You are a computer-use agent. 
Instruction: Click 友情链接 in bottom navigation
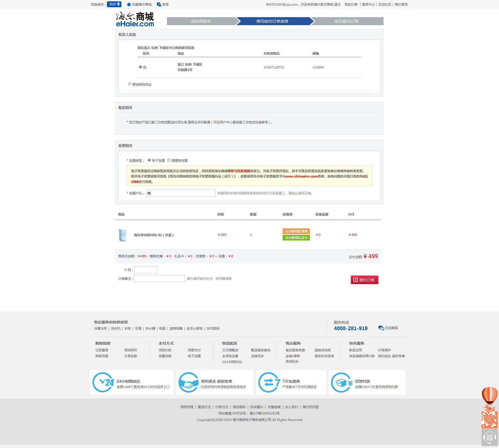coord(274,407)
